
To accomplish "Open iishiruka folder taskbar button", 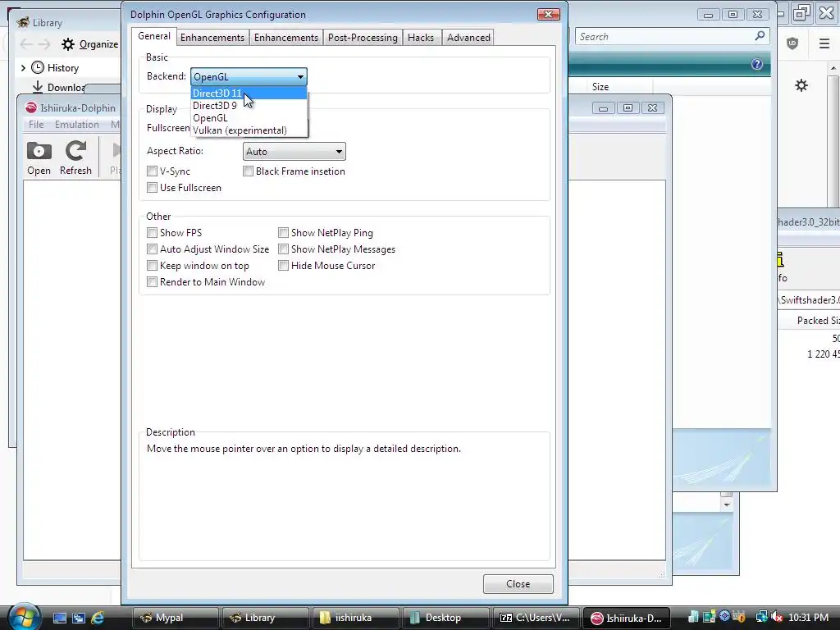I will point(356,618).
